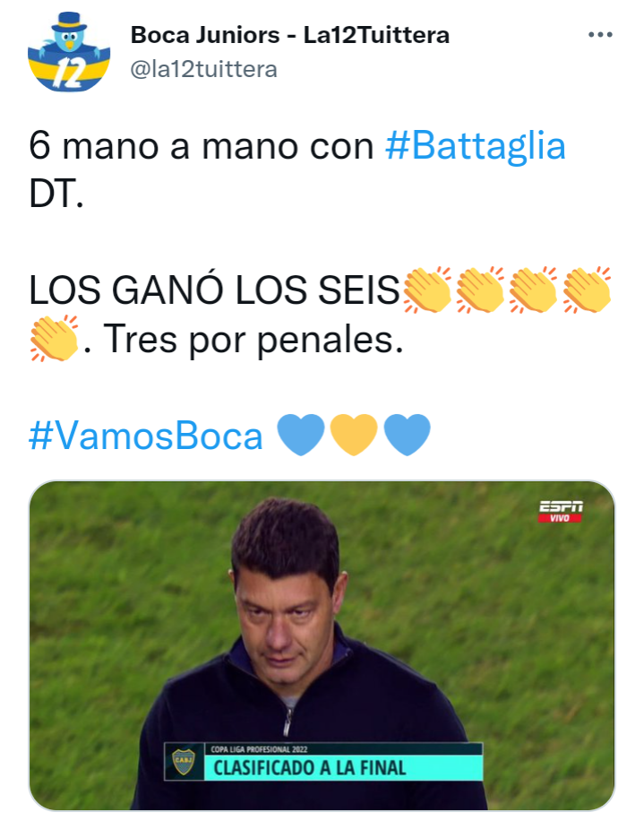644x821 pixels.
Task: Click the CABJ crest in the banner
Action: (x=184, y=761)
